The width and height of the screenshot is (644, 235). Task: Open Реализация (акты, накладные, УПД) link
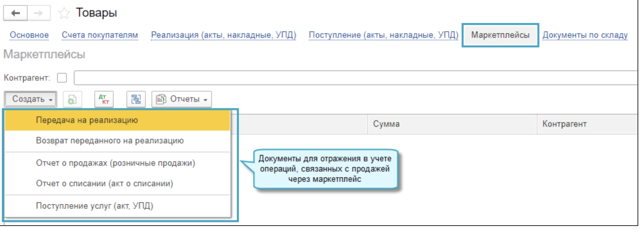224,35
